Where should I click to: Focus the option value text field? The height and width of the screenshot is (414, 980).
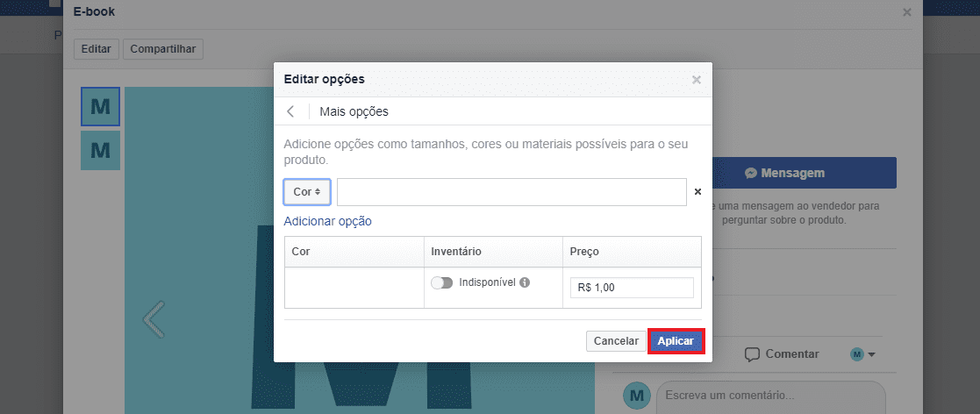click(511, 192)
